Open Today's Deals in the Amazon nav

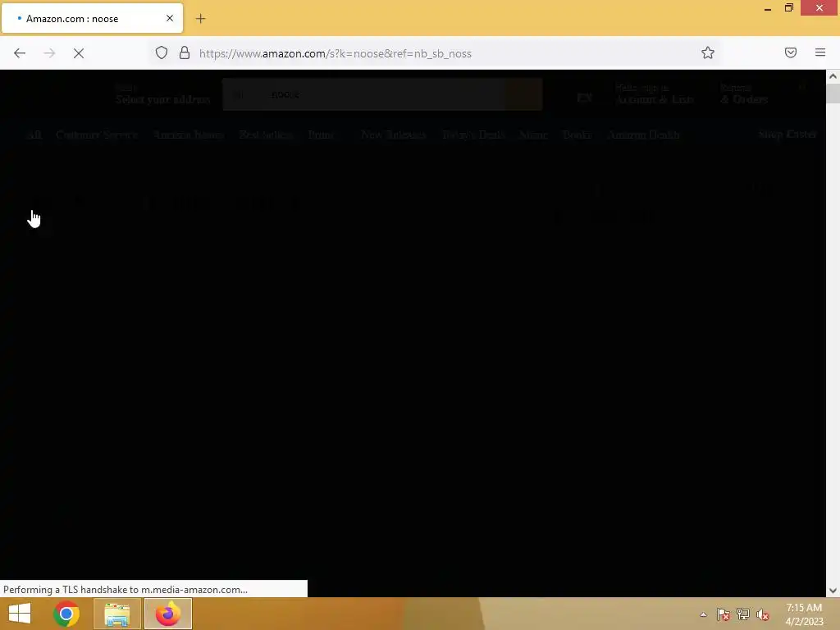[473, 135]
